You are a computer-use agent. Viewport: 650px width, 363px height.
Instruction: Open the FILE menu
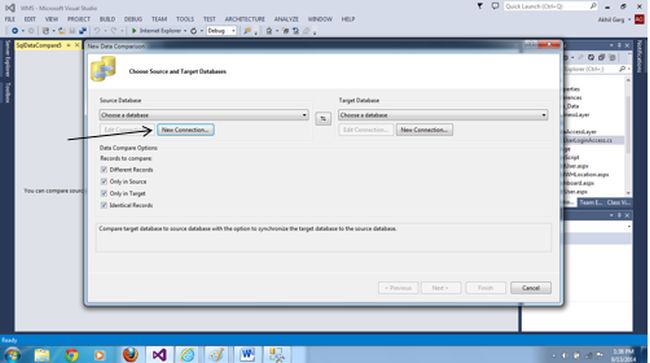10,19
